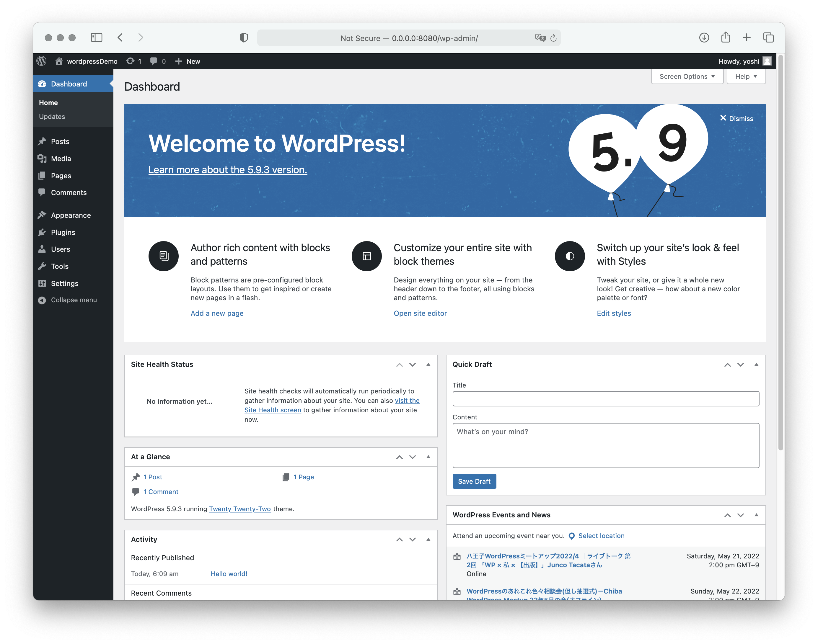
Task: Click the Open site editor link
Action: (x=420, y=313)
